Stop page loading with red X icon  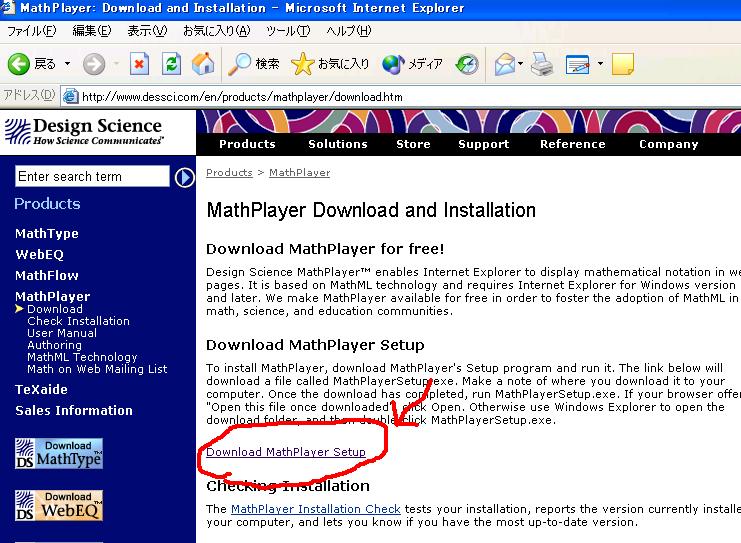[x=139, y=64]
